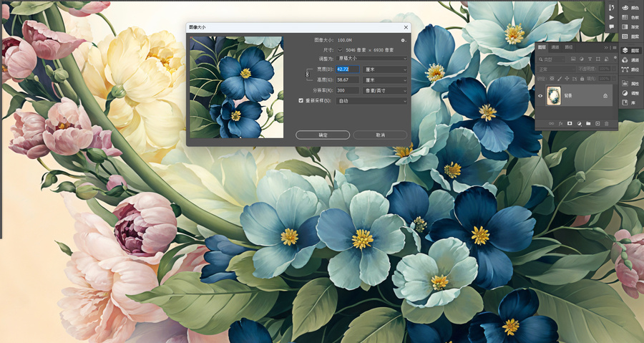Viewport: 644px width, 343px height.
Task: Select the Layers (图层) dock icon
Action: click(x=630, y=51)
